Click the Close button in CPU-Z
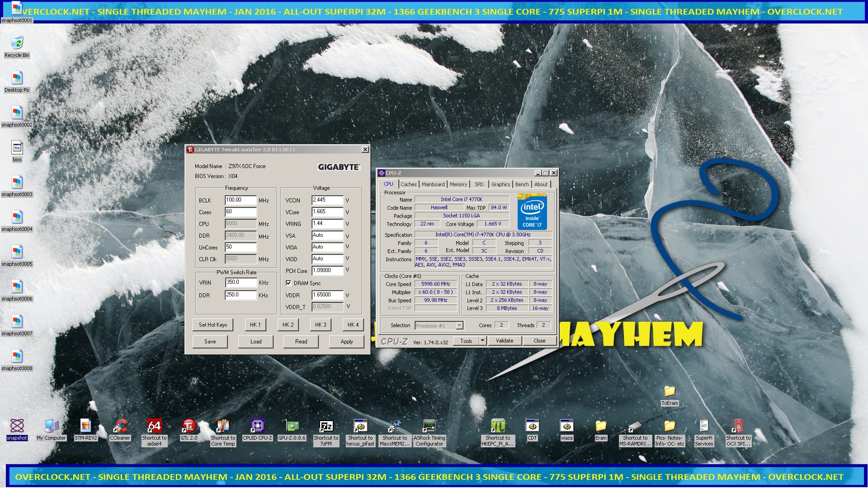 tap(539, 341)
